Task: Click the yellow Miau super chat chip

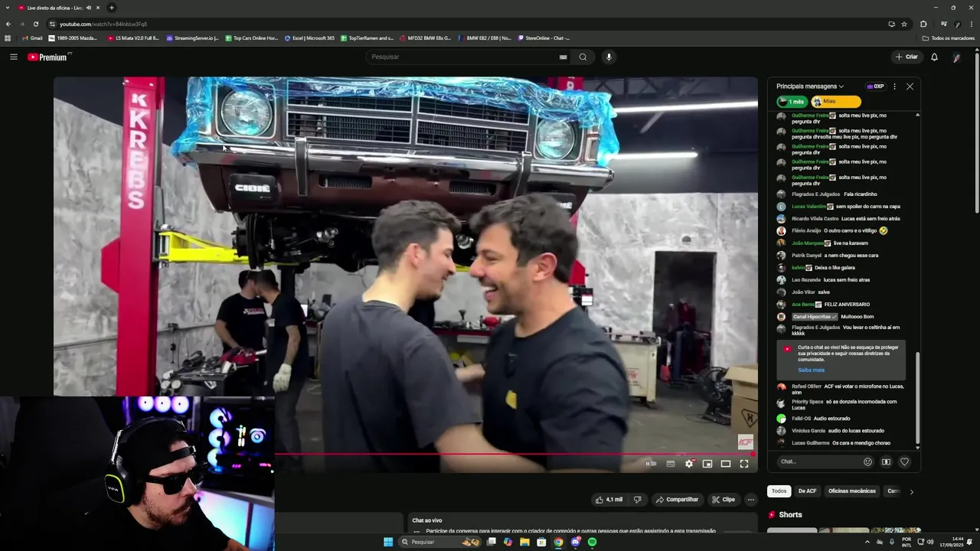Action: click(836, 102)
